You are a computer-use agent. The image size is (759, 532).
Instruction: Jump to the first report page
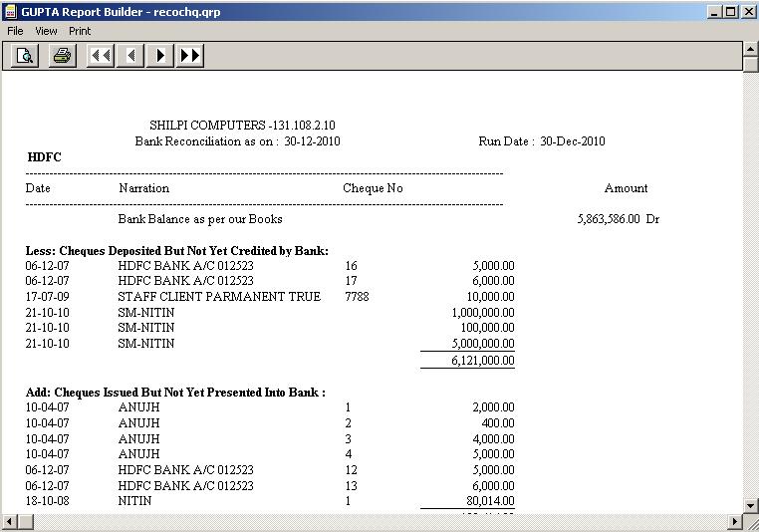[101, 56]
